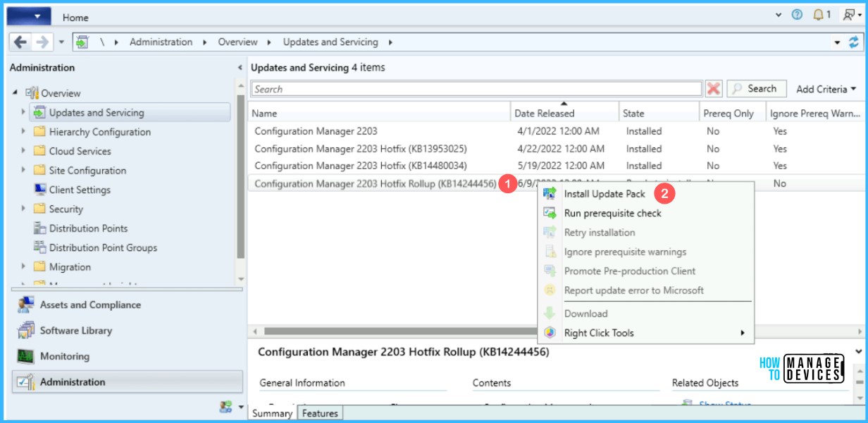Collapse the navigation pane with the chevron
The height and width of the screenshot is (423, 868).
[240, 68]
